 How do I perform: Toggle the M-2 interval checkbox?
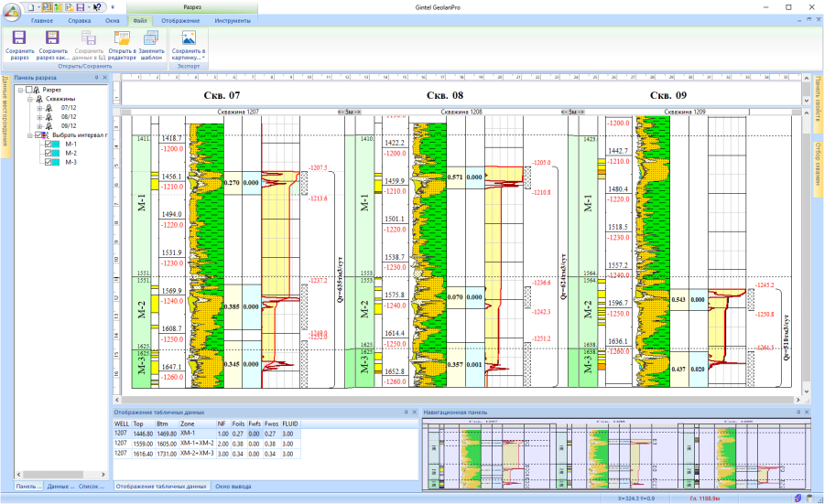(x=49, y=154)
